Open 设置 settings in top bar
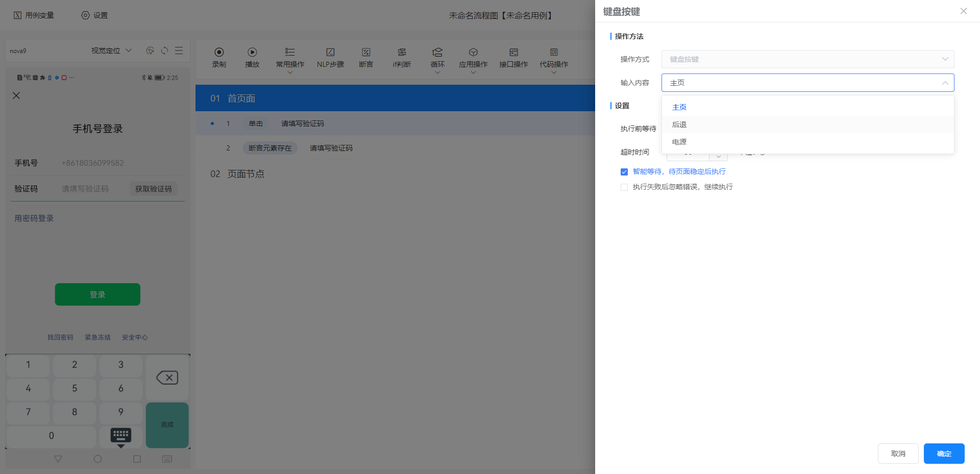This screenshot has height=474, width=980. click(x=94, y=15)
